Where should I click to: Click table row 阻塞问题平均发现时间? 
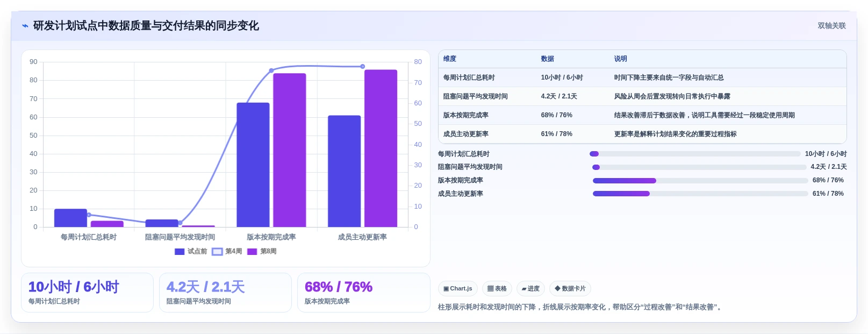pos(642,97)
